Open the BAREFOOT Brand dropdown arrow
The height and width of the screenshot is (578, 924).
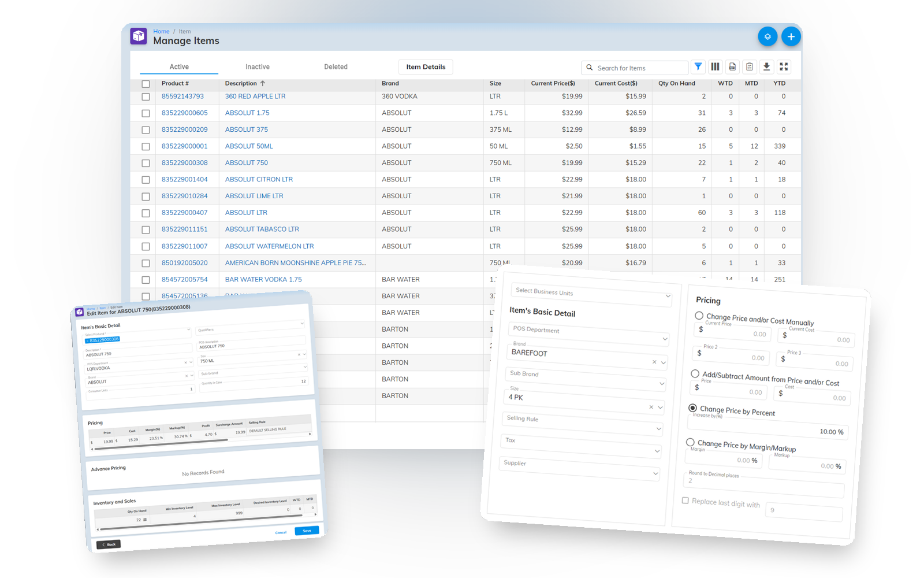coord(664,363)
